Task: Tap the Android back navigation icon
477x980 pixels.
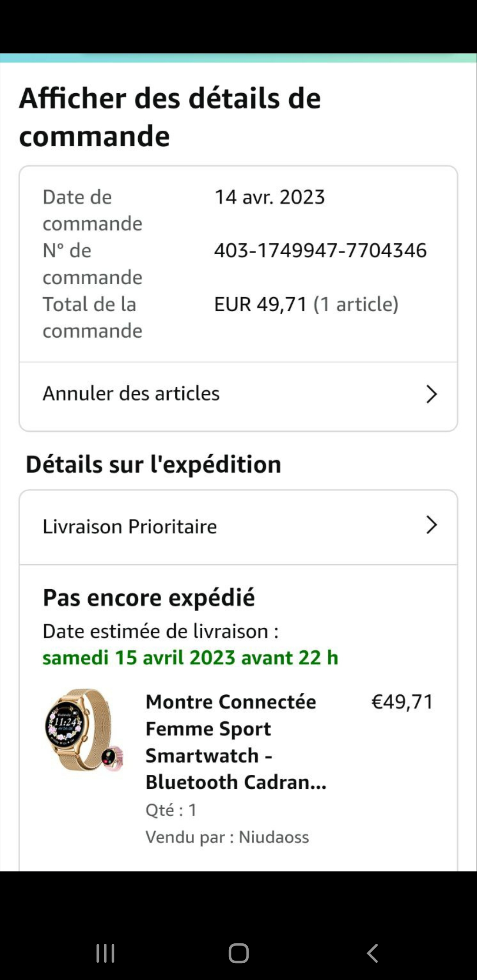Action: tap(372, 953)
